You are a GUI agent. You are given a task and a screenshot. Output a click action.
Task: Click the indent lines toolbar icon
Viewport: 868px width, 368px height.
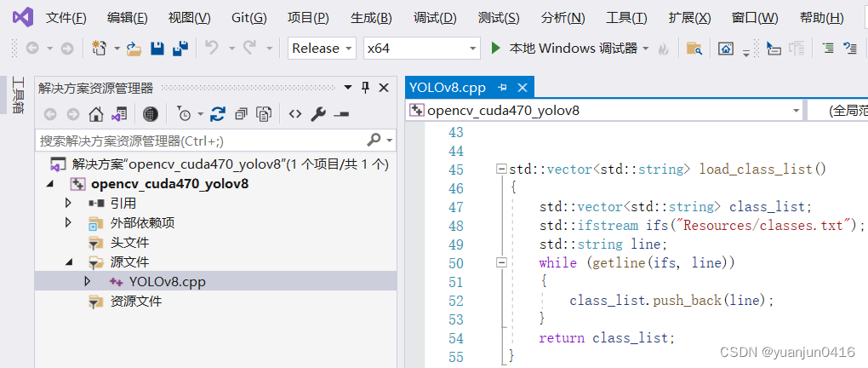(x=828, y=49)
